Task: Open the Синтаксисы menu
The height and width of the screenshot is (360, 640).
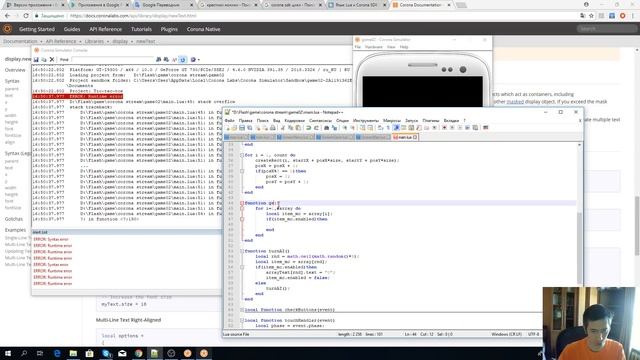Action: (320, 120)
